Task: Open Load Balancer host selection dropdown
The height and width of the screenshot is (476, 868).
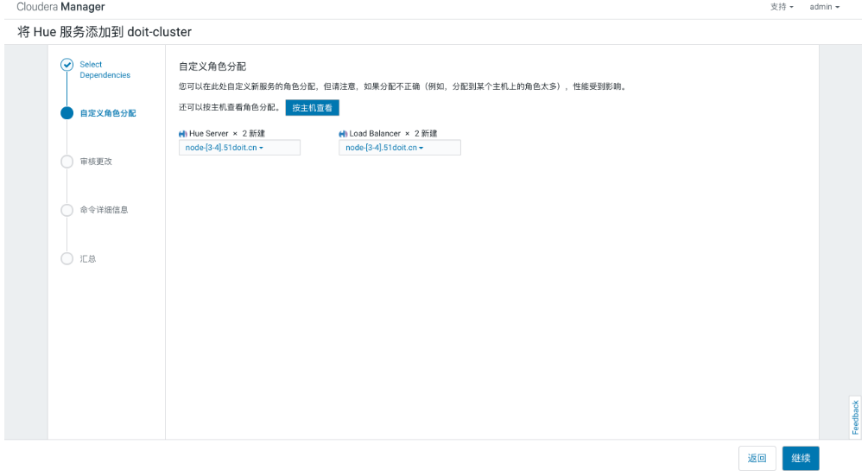Action: (400, 148)
